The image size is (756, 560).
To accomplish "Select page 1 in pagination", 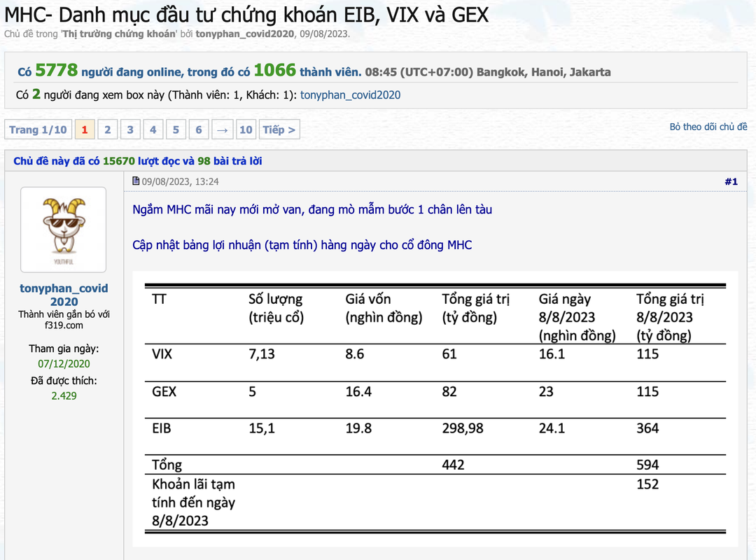I will (x=85, y=129).
